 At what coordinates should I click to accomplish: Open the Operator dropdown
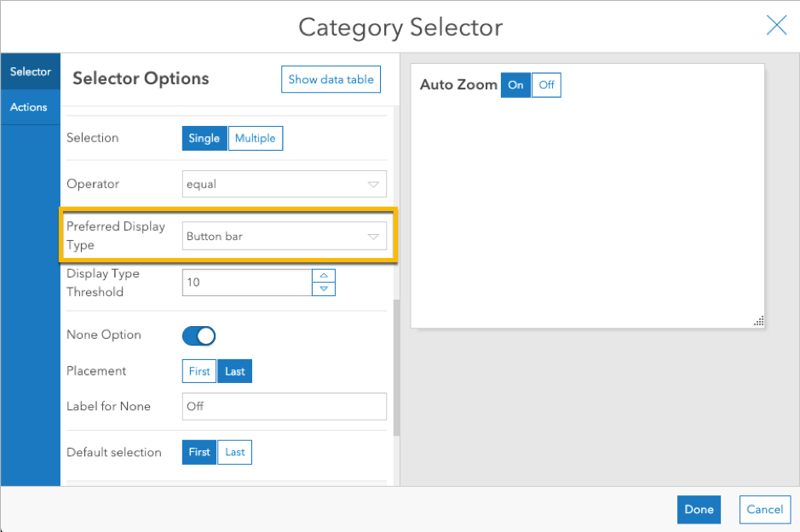coord(285,184)
